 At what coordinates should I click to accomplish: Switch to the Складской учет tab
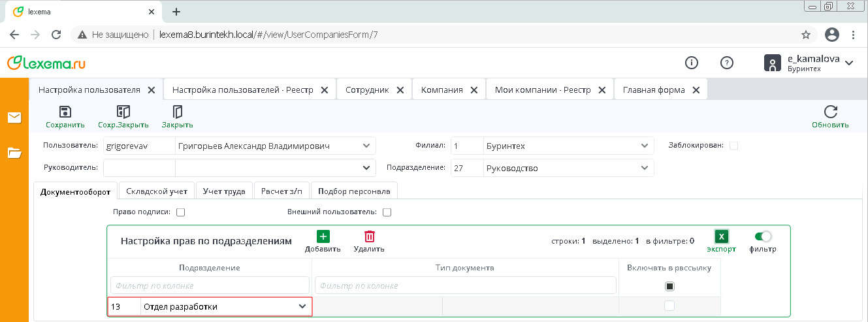157,191
